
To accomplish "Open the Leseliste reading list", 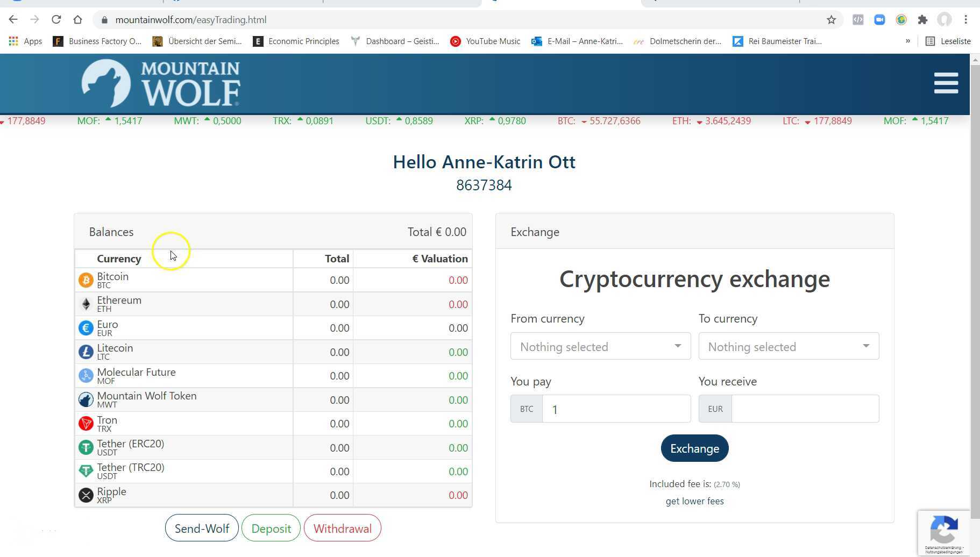I will click(948, 41).
